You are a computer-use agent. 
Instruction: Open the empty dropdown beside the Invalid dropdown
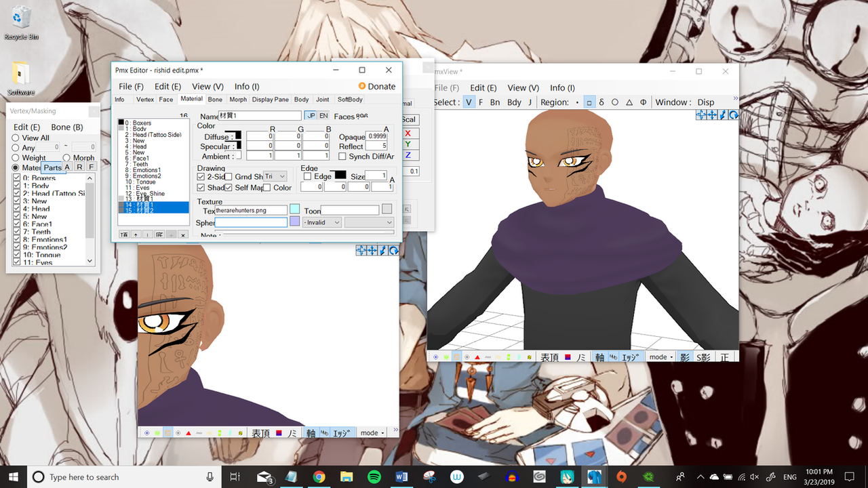click(x=369, y=222)
